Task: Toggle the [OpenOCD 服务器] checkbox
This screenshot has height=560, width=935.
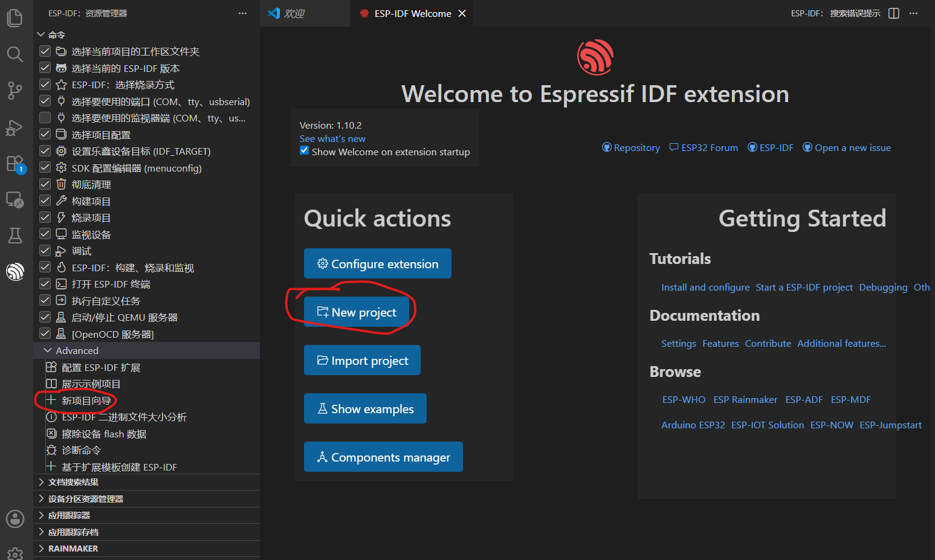Action: (x=45, y=334)
